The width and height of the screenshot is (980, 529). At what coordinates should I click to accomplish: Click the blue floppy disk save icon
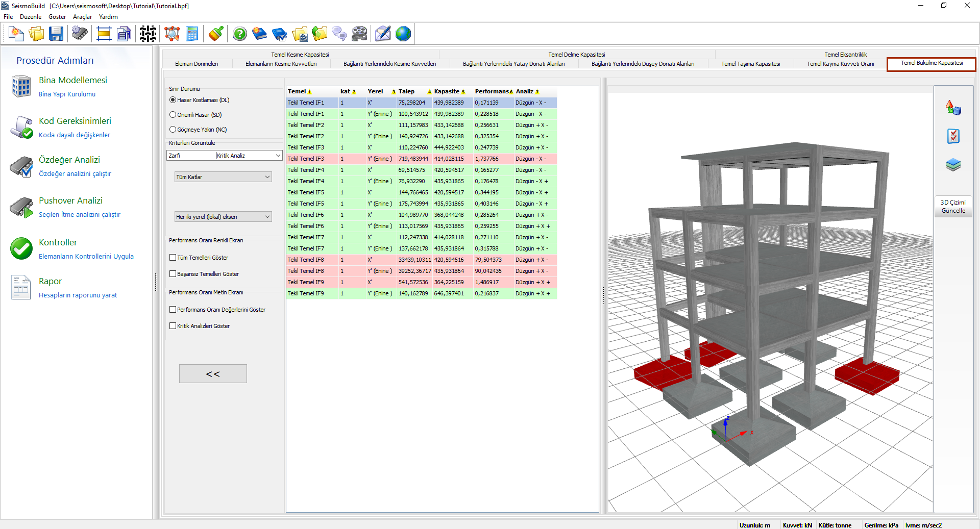click(x=56, y=34)
